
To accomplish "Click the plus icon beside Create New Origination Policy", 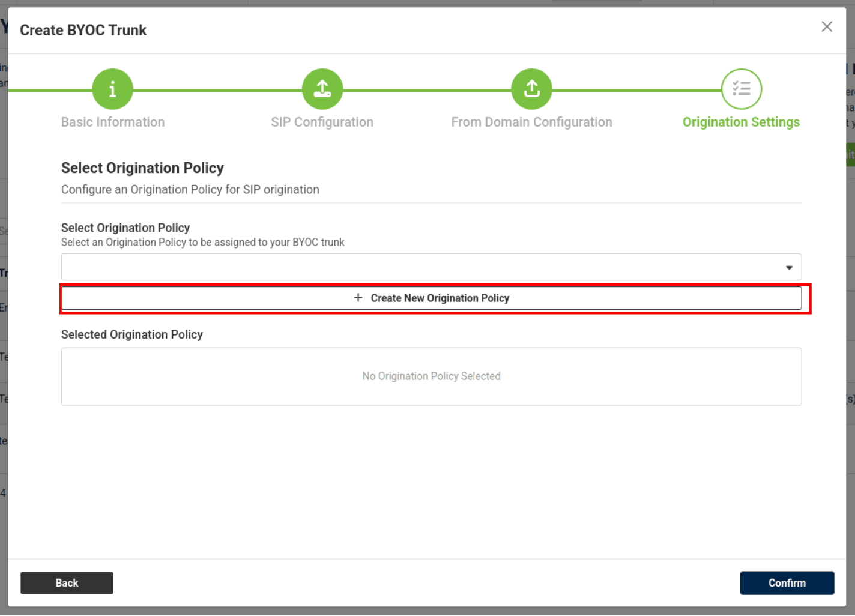I will pyautogui.click(x=358, y=298).
